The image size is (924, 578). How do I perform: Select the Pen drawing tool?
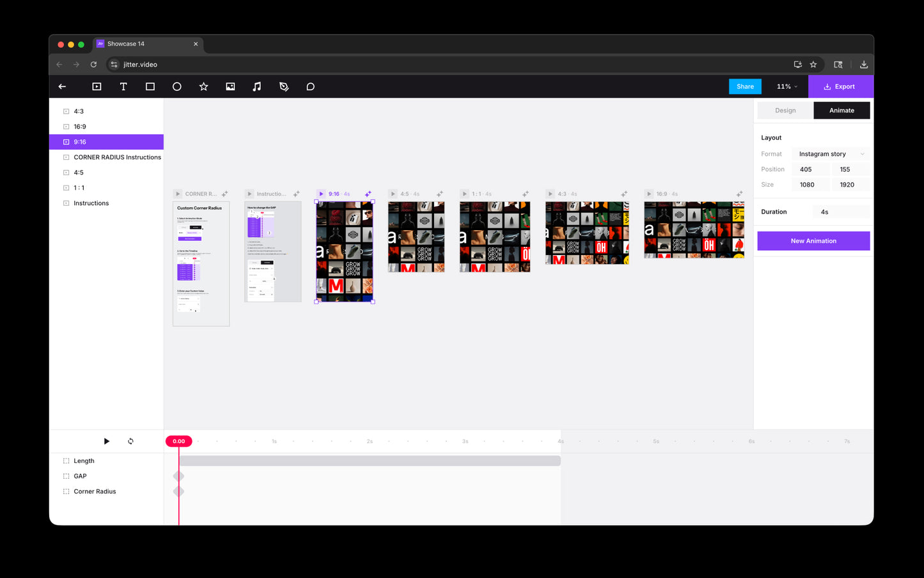(x=284, y=86)
